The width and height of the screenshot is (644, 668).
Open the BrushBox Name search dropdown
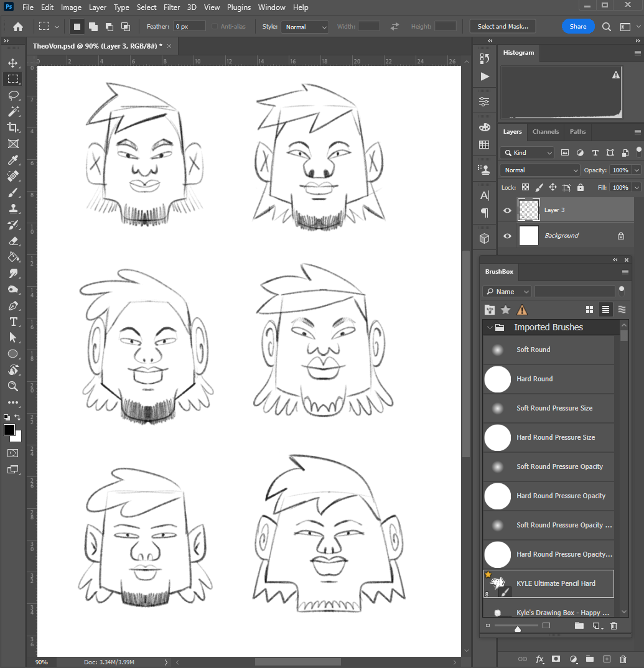tap(507, 292)
